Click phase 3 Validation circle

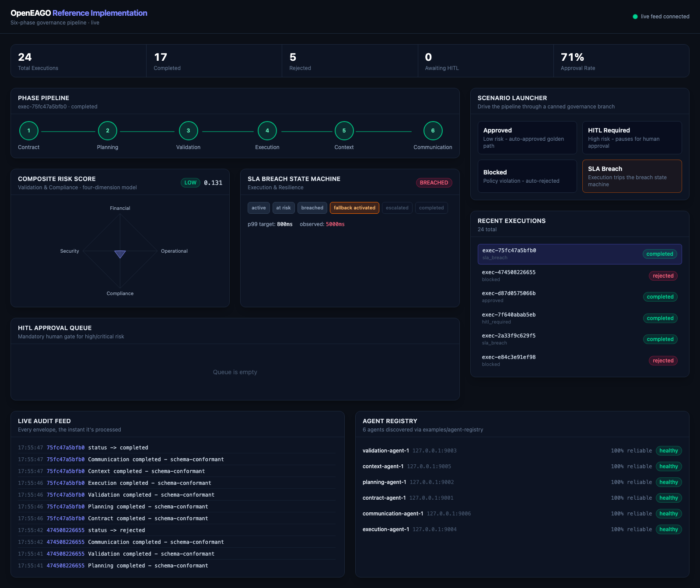(x=189, y=131)
